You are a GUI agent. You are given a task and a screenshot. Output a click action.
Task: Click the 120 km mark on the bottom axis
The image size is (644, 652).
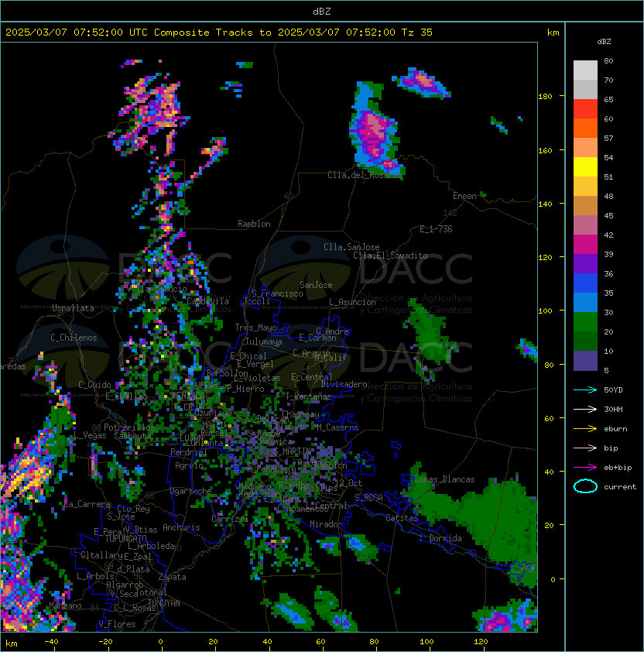tap(481, 642)
